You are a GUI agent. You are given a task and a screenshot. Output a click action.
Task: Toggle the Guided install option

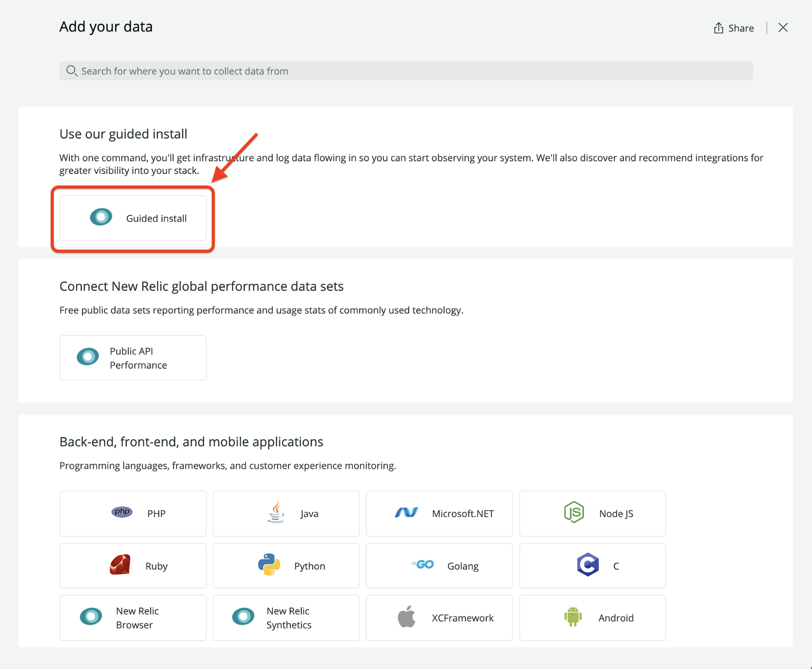(134, 217)
